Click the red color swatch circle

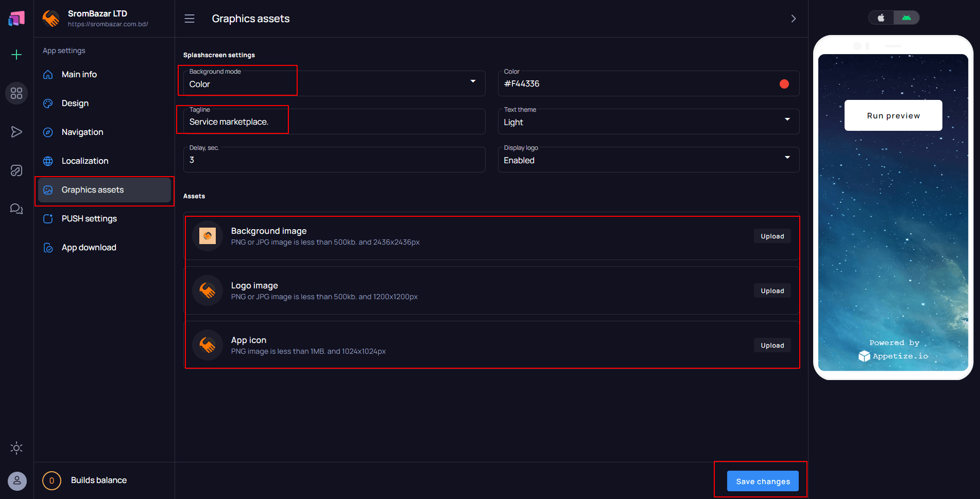[784, 84]
